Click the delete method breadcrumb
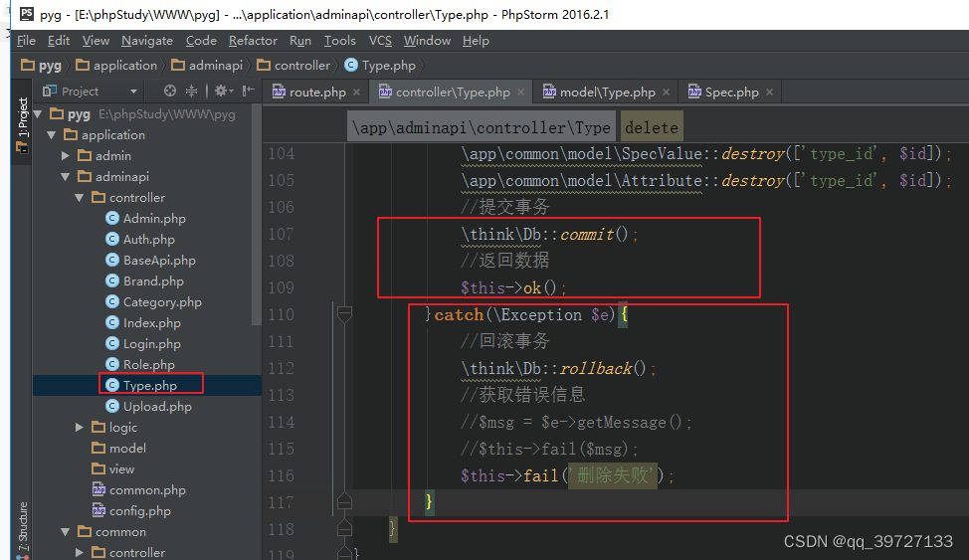 652,127
